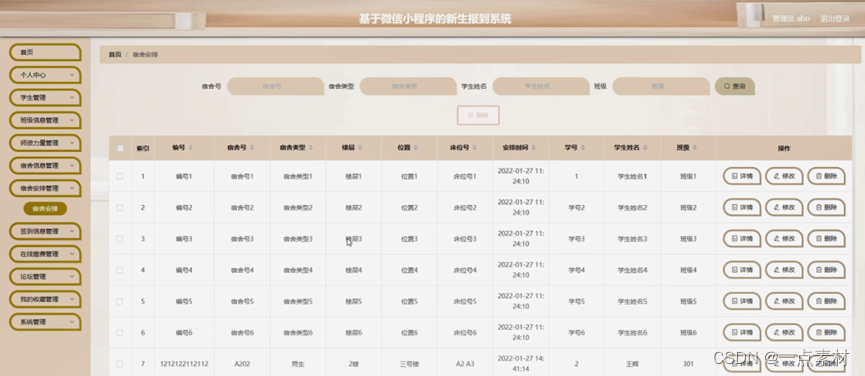Sort table by 宿舍类型 column arrows
This screenshot has width=865, height=376.
[311, 148]
